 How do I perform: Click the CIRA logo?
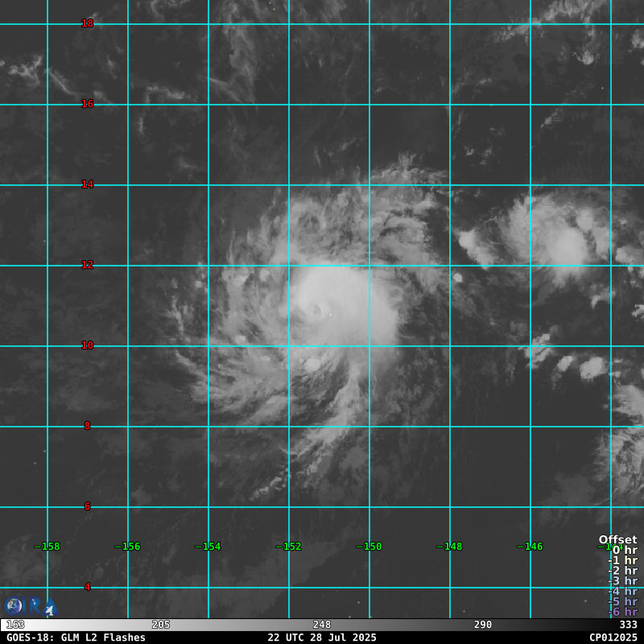coord(31,606)
